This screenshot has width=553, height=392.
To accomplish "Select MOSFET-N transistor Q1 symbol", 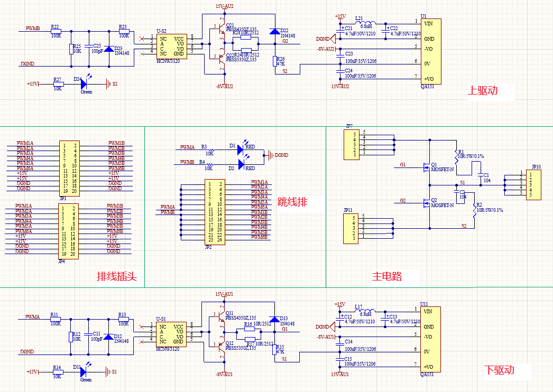I will 427,167.
